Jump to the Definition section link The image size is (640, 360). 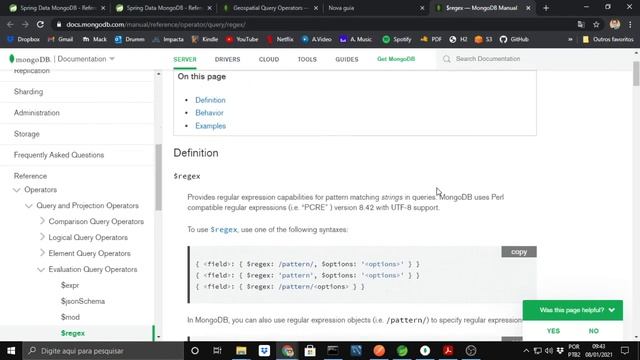pyautogui.click(x=210, y=100)
